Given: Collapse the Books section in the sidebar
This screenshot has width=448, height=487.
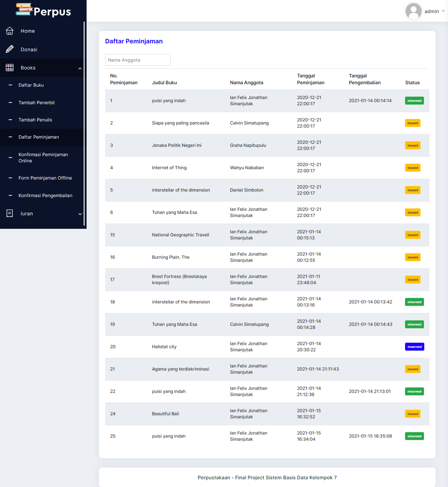Looking at the screenshot, I should point(80,68).
